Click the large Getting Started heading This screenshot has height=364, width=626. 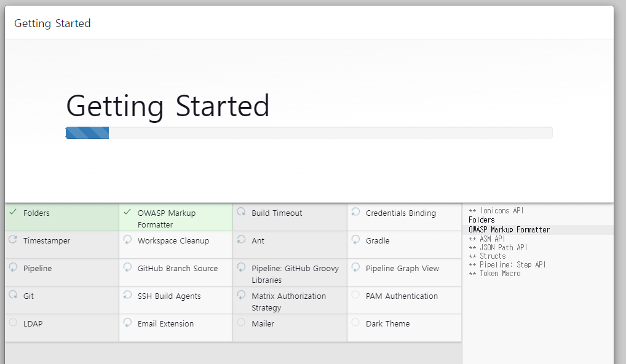pos(168,106)
